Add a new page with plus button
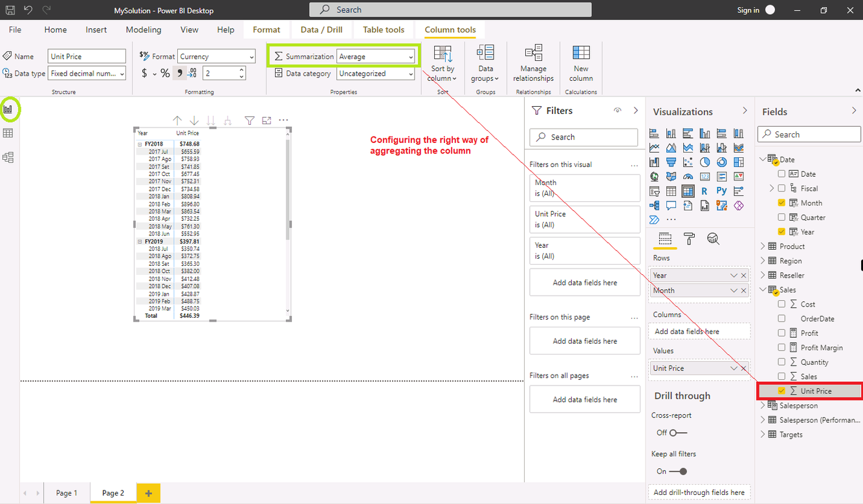Viewport: 863px width, 504px height. [148, 494]
